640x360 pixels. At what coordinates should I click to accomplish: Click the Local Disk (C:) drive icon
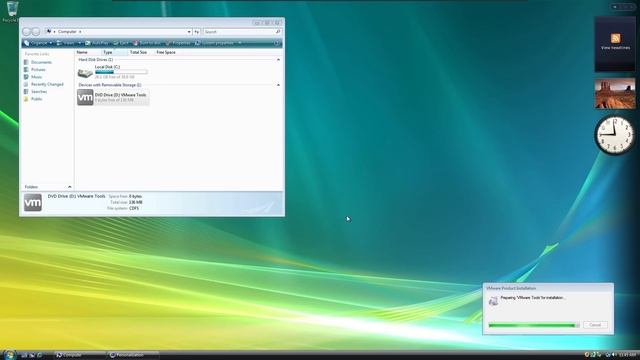(85, 73)
